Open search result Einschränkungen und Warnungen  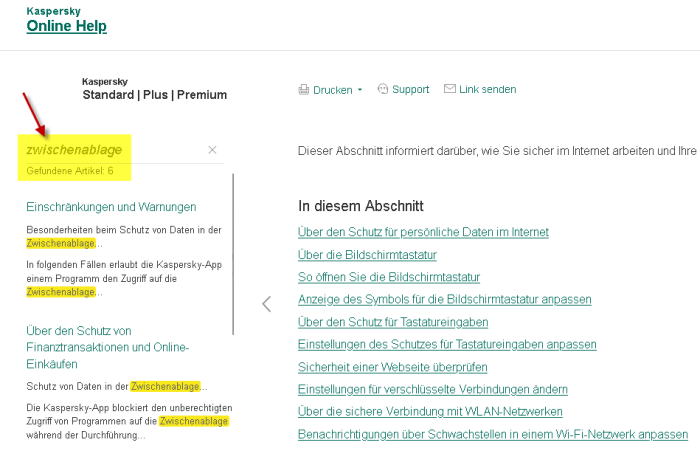pyautogui.click(x=111, y=207)
